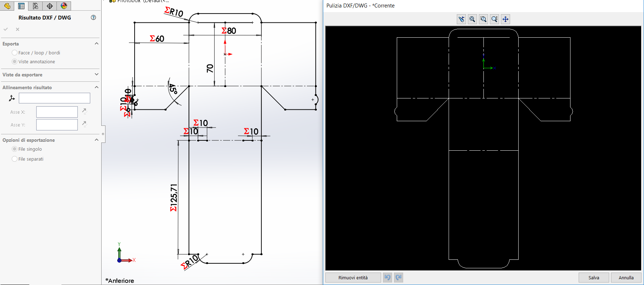Select the bottom ΣR10 radius dimension

click(190, 262)
